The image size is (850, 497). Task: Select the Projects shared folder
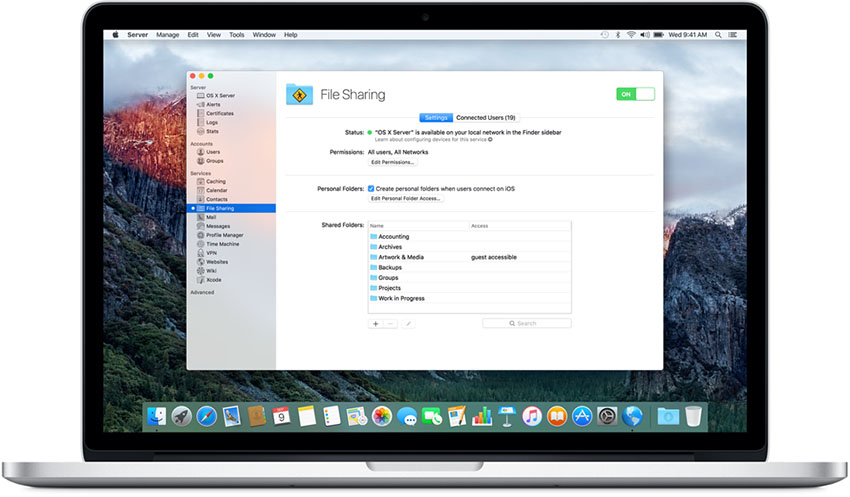469,288
